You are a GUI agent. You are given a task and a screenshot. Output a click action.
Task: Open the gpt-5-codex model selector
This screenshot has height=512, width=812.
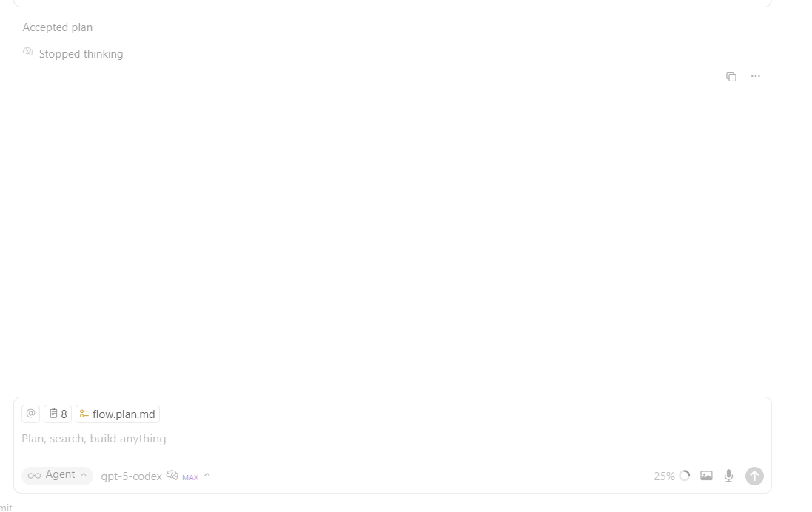point(131,476)
